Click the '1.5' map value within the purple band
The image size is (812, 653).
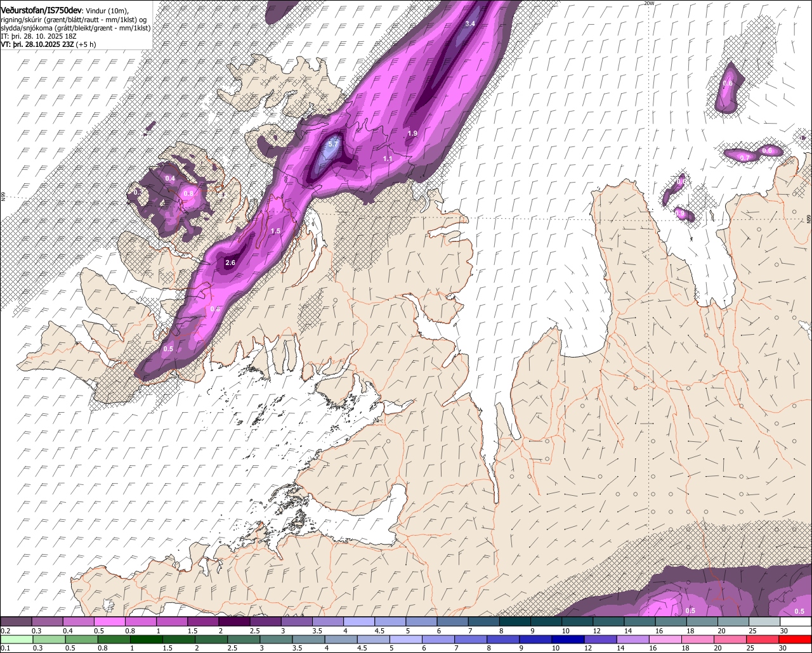click(275, 231)
